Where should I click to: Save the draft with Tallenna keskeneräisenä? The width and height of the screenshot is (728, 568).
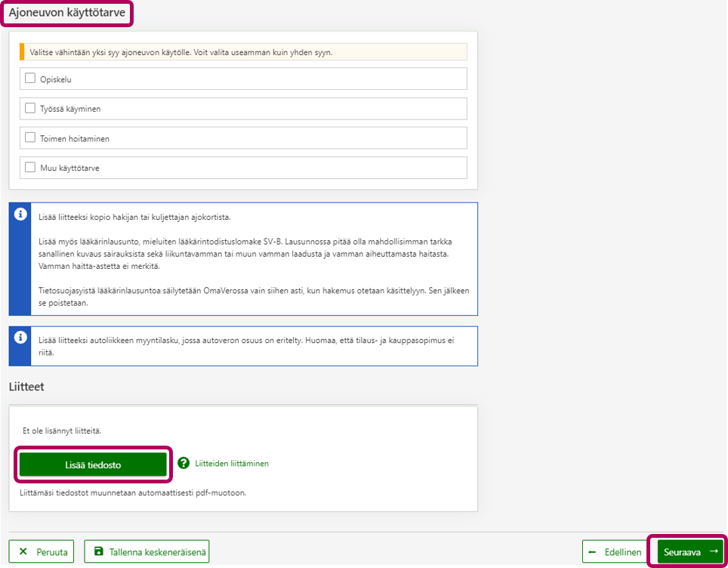(147, 552)
